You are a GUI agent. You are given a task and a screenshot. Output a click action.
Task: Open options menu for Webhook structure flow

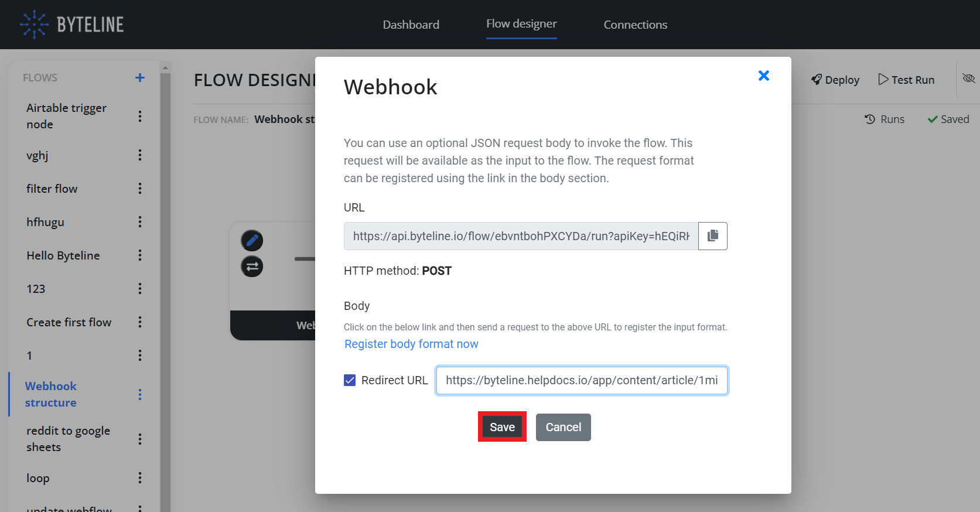[140, 394]
